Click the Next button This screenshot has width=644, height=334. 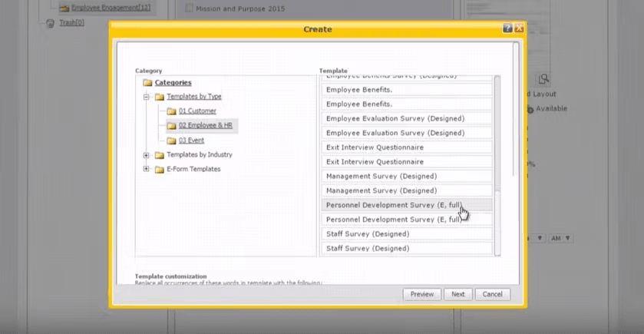(x=458, y=294)
